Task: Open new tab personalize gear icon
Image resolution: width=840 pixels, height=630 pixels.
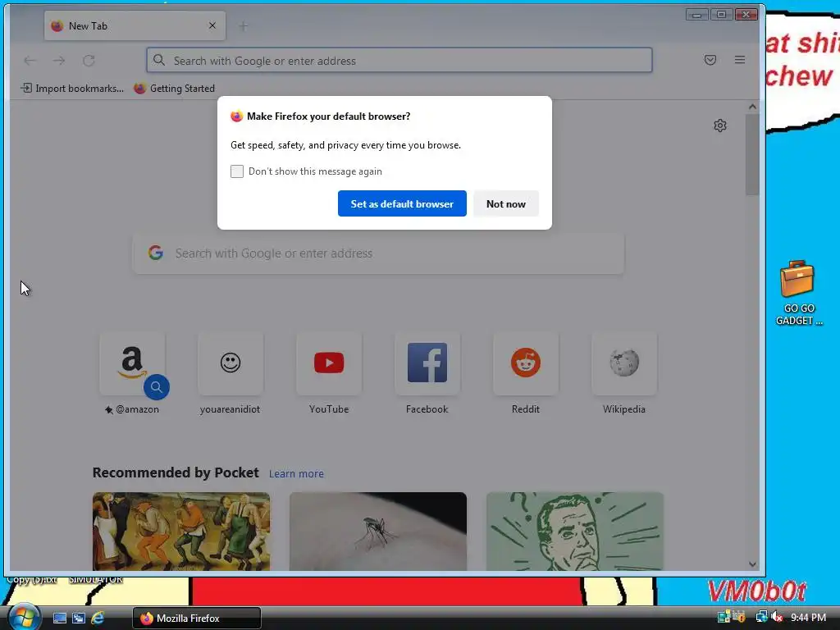Action: [720, 126]
